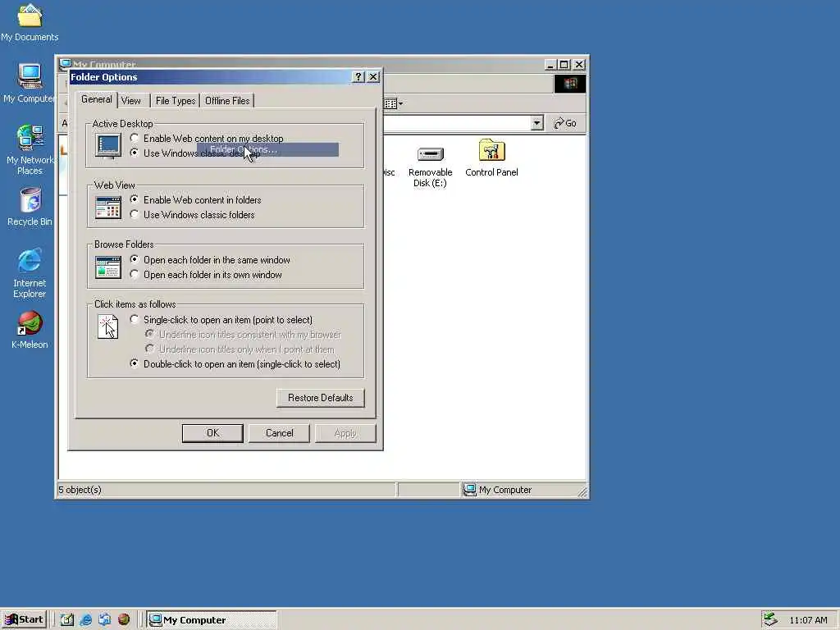
Task: Choose Open each folder in its own window
Action: click(206, 275)
